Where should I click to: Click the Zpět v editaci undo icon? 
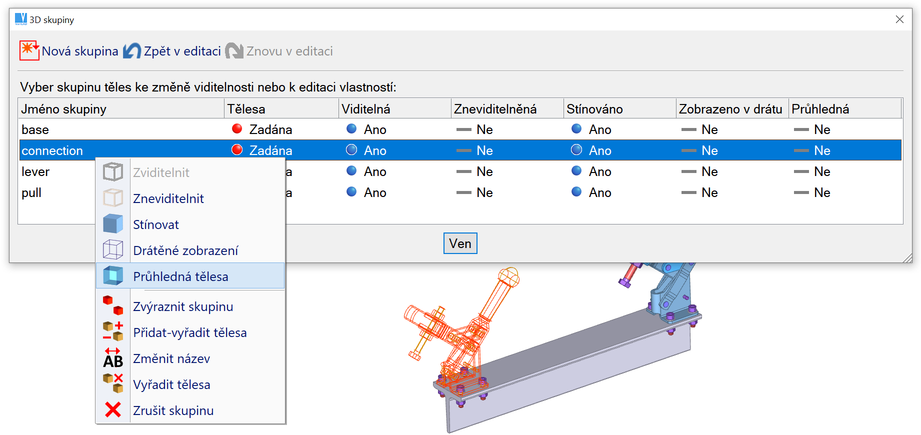(x=132, y=50)
